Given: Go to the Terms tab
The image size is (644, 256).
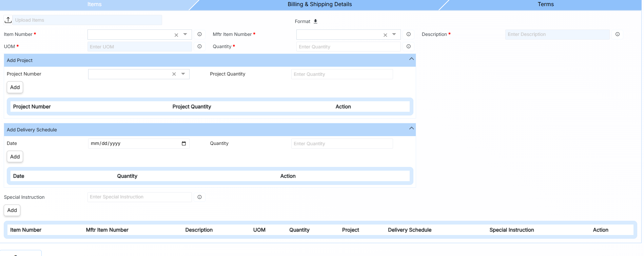Looking at the screenshot, I should tap(545, 4).
